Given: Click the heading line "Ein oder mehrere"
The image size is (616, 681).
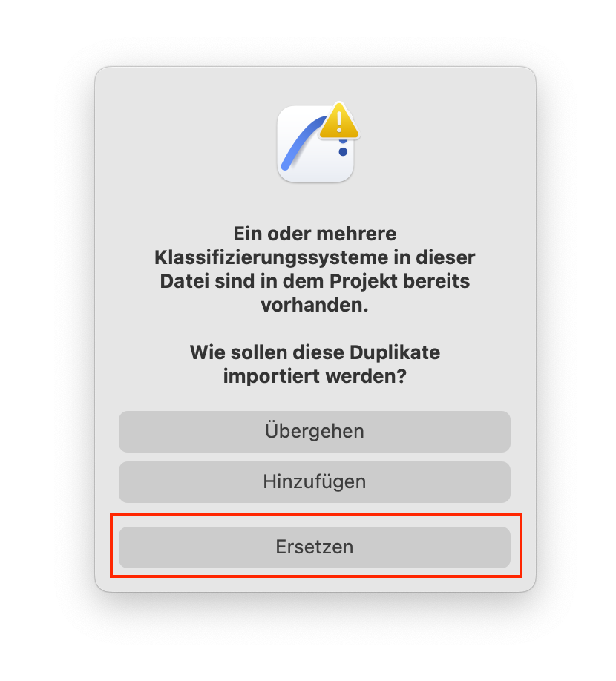Looking at the screenshot, I should point(315,234).
